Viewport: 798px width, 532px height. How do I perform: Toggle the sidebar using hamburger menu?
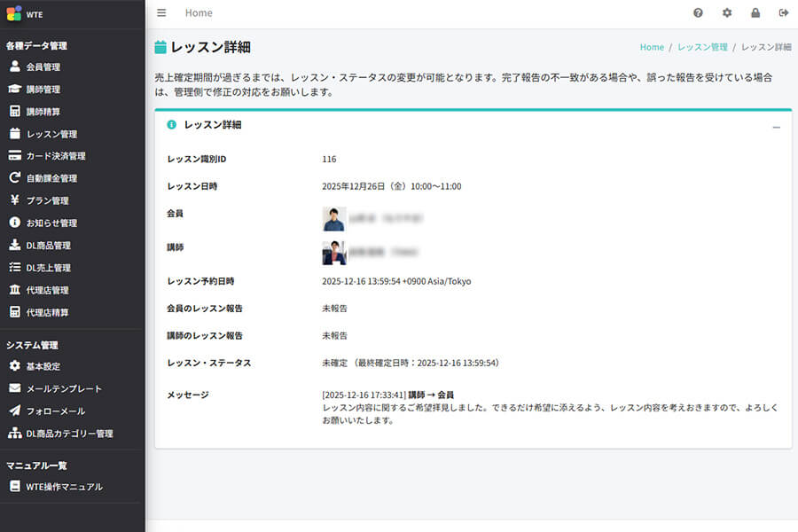[160, 12]
